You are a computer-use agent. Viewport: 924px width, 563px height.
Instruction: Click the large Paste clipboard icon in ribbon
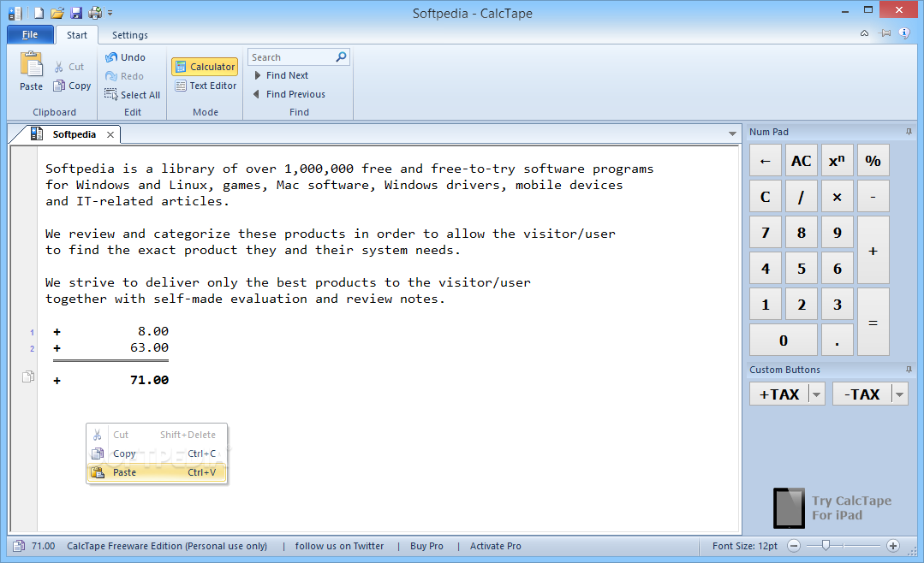(x=31, y=64)
